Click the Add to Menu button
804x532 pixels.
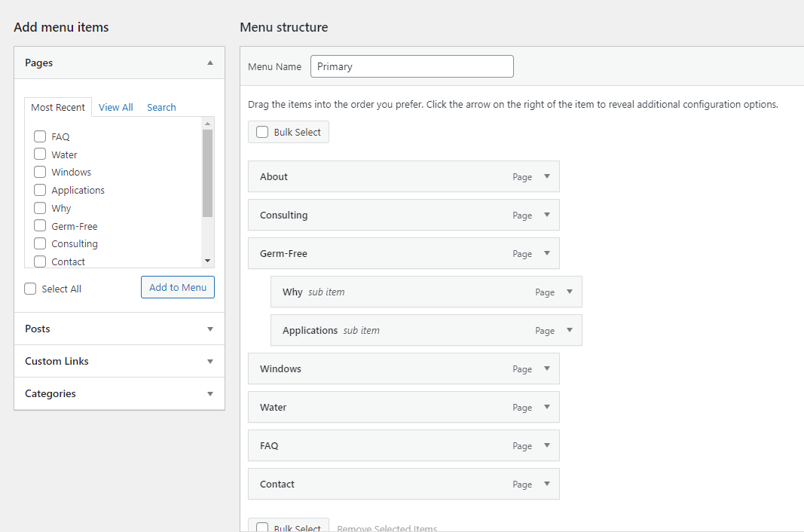[x=177, y=287]
